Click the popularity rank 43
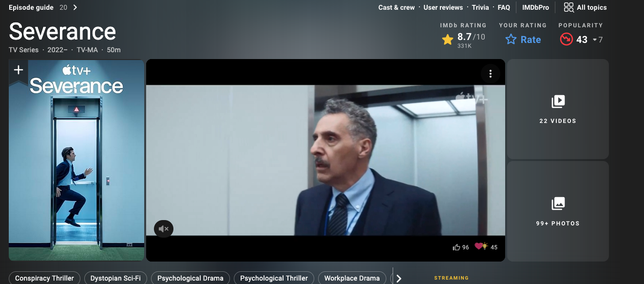The image size is (644, 284). tap(582, 40)
